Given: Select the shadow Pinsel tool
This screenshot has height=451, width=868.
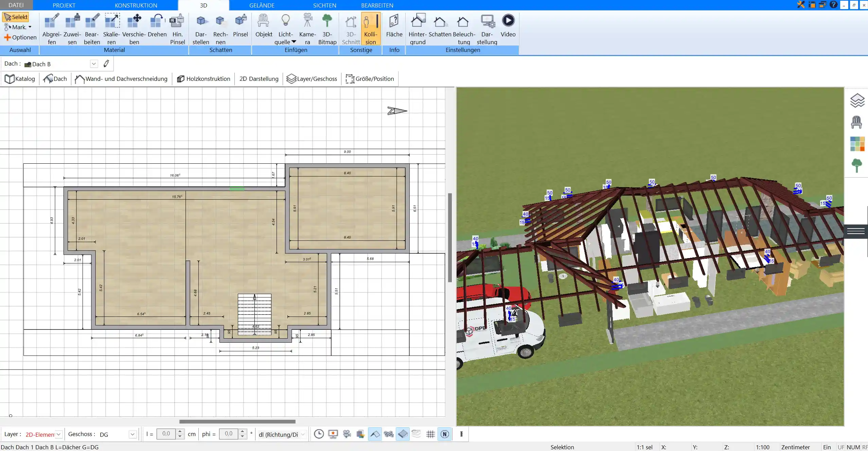Looking at the screenshot, I should point(241,25).
